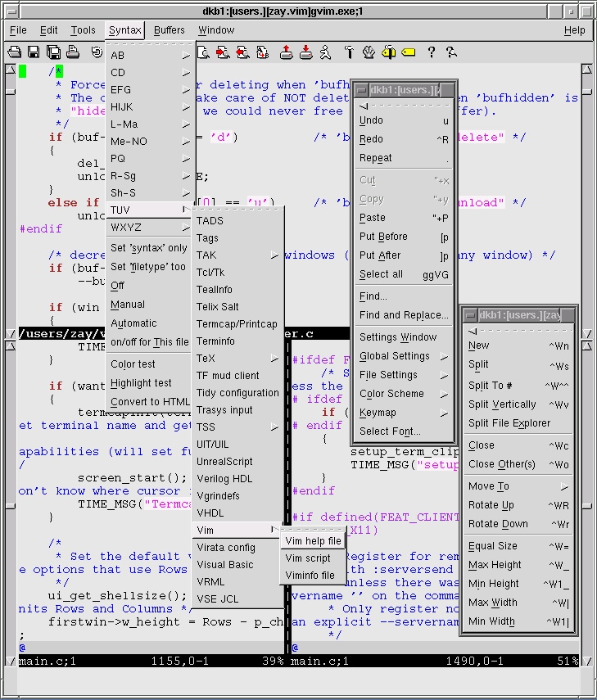Click Rotate Down in Window tear-off
Screen dimensions: 597x700
(519, 524)
